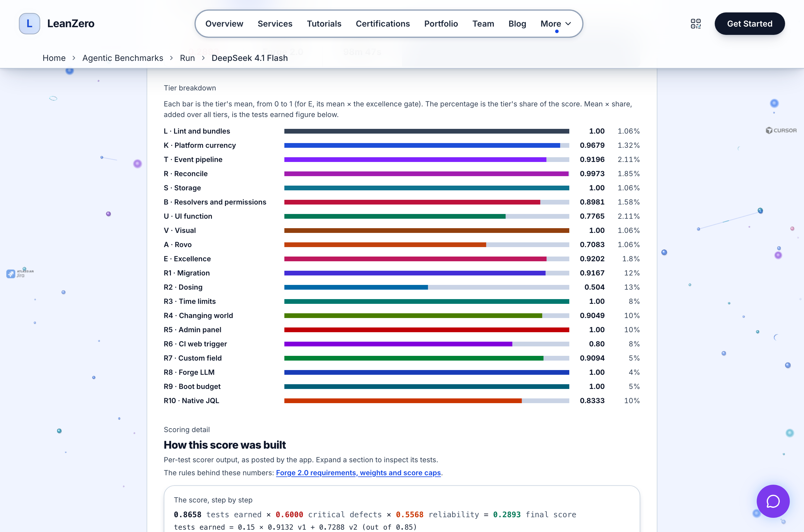
Task: Select the 13% share for Dosing
Action: point(632,287)
